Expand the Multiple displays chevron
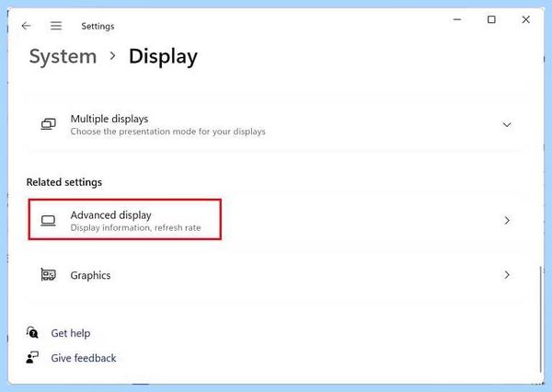 tap(507, 124)
